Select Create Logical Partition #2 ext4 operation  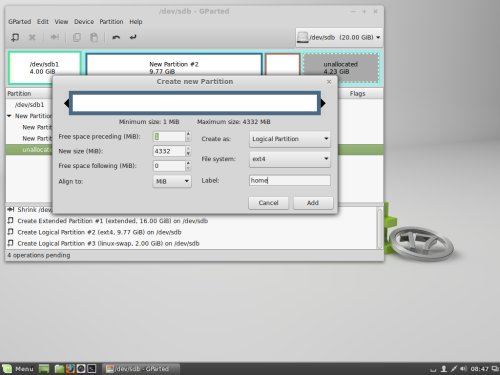coord(99,232)
